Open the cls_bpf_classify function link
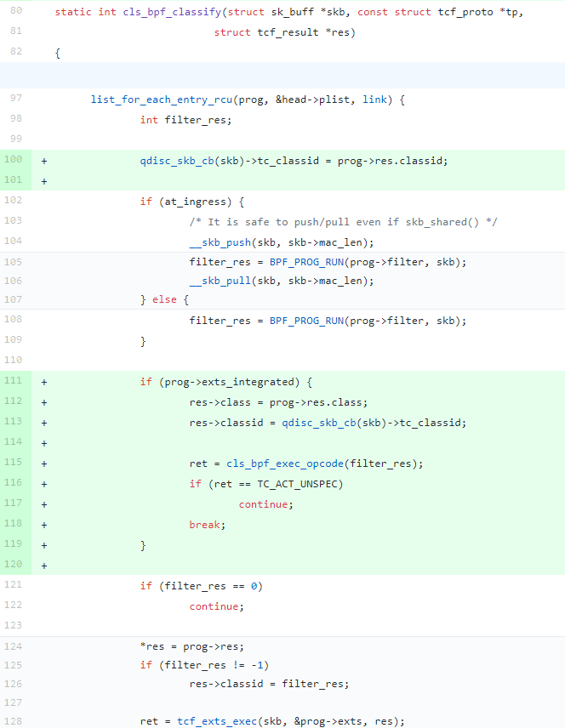 (x=159, y=13)
